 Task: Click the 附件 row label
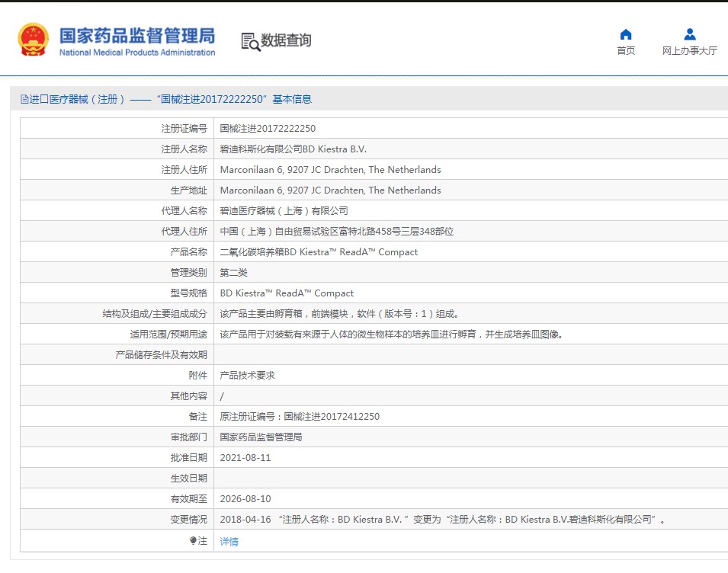click(197, 376)
